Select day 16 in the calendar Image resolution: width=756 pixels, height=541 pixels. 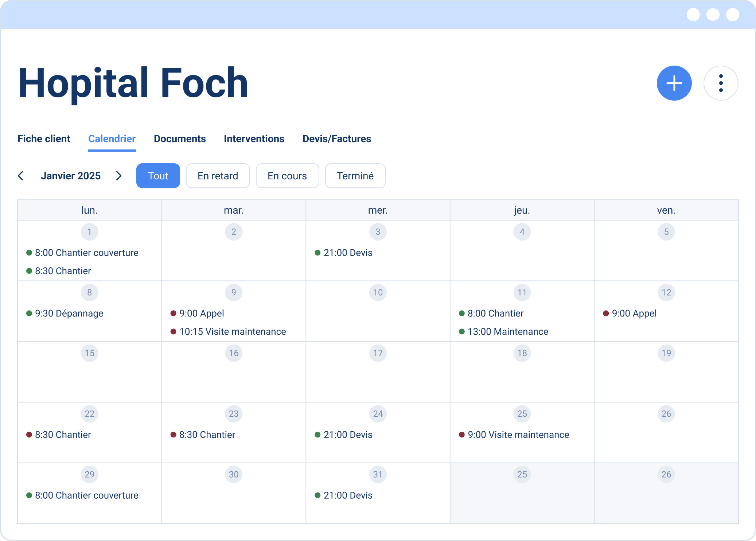point(234,353)
